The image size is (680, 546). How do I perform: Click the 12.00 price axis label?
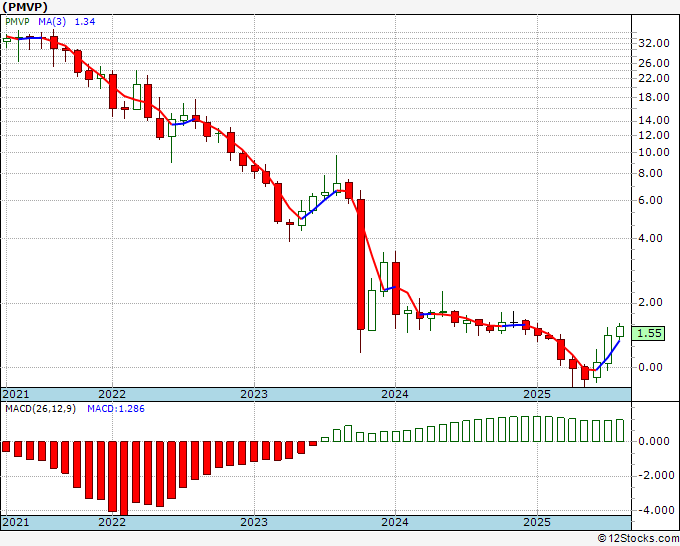pos(654,135)
